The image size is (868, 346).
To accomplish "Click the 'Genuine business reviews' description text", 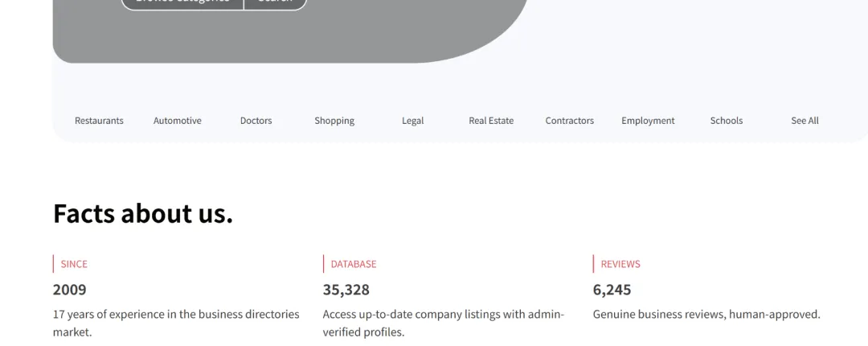I will [706, 315].
